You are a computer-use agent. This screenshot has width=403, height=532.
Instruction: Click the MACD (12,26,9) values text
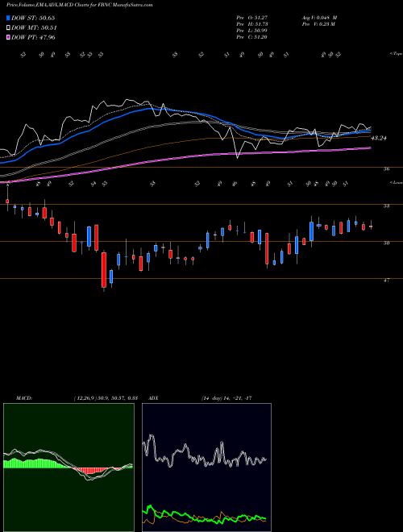click(105, 398)
